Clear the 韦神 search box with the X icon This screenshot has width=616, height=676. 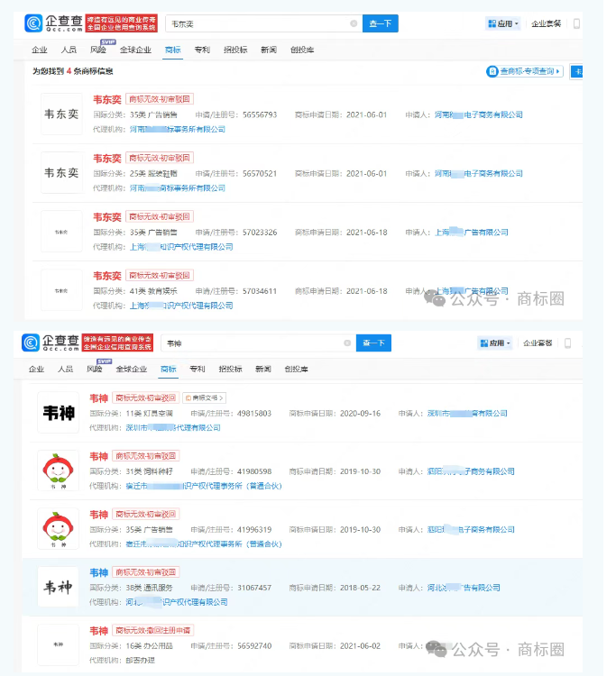[347, 343]
